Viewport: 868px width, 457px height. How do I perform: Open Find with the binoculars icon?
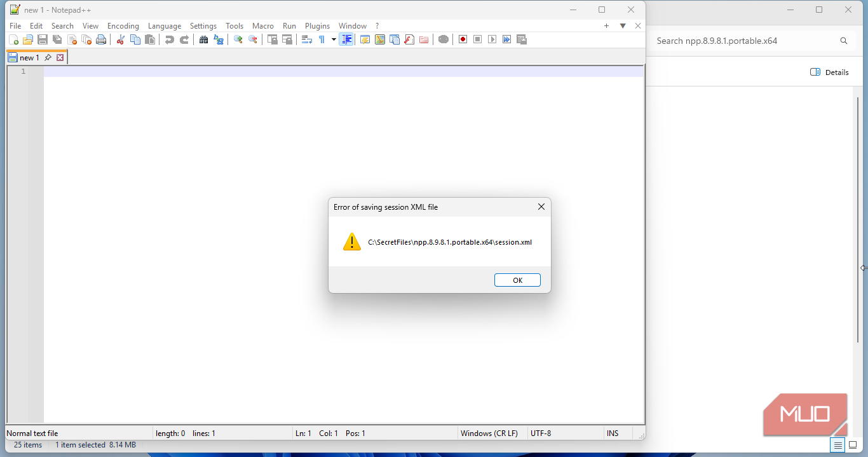pos(203,39)
